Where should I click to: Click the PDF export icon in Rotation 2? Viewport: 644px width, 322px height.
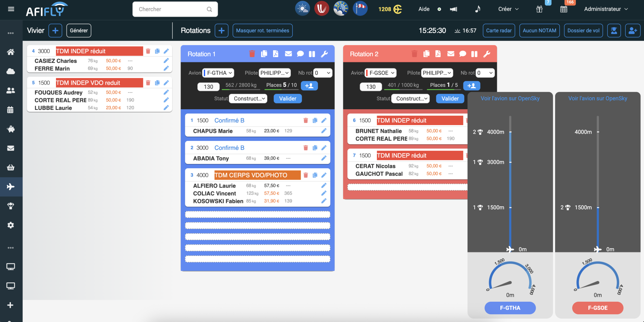pyautogui.click(x=438, y=54)
